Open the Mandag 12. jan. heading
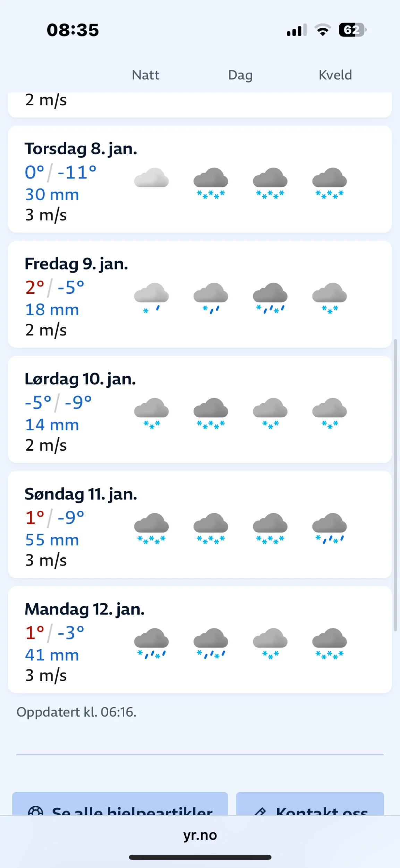 point(85,609)
